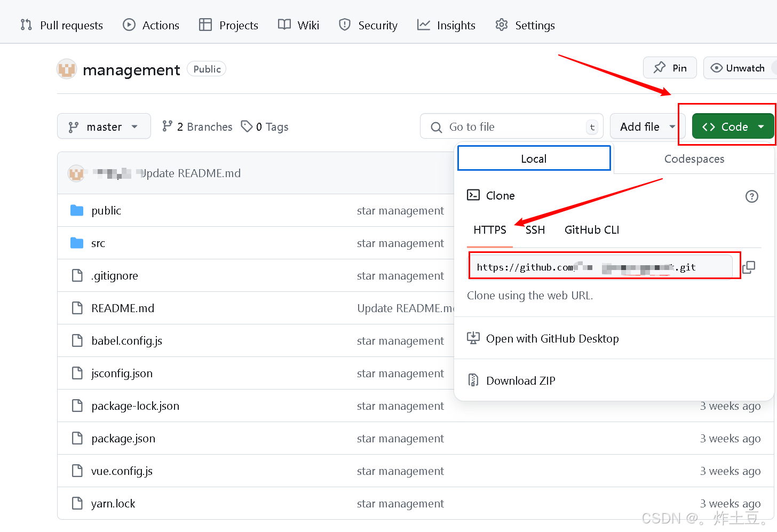Click the management repository name
This screenshot has height=532, width=777.
(131, 70)
